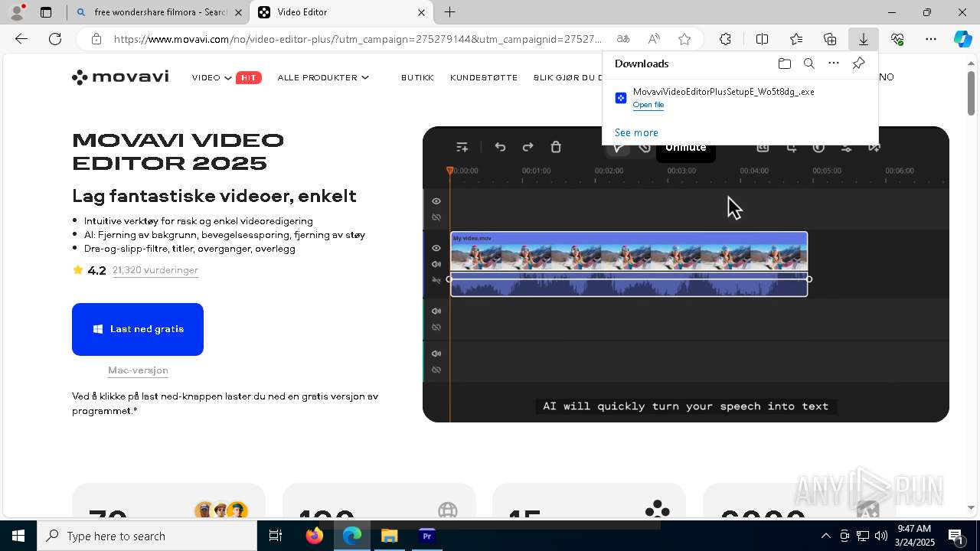The height and width of the screenshot is (551, 980).
Task: Click the Last ned gratis button
Action: point(138,329)
